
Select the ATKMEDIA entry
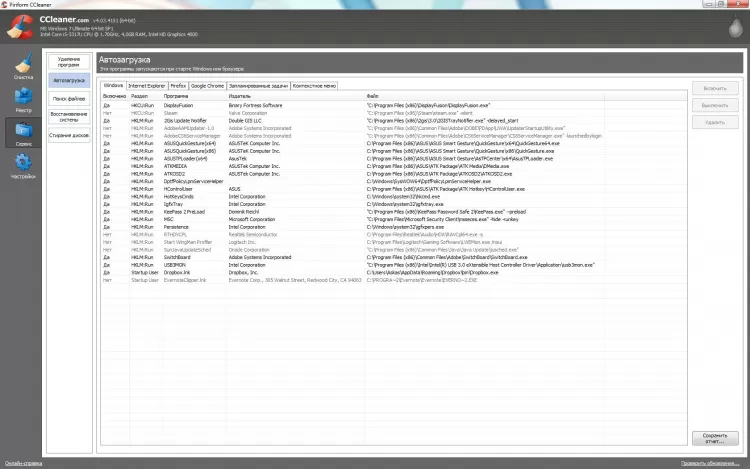tap(394, 166)
